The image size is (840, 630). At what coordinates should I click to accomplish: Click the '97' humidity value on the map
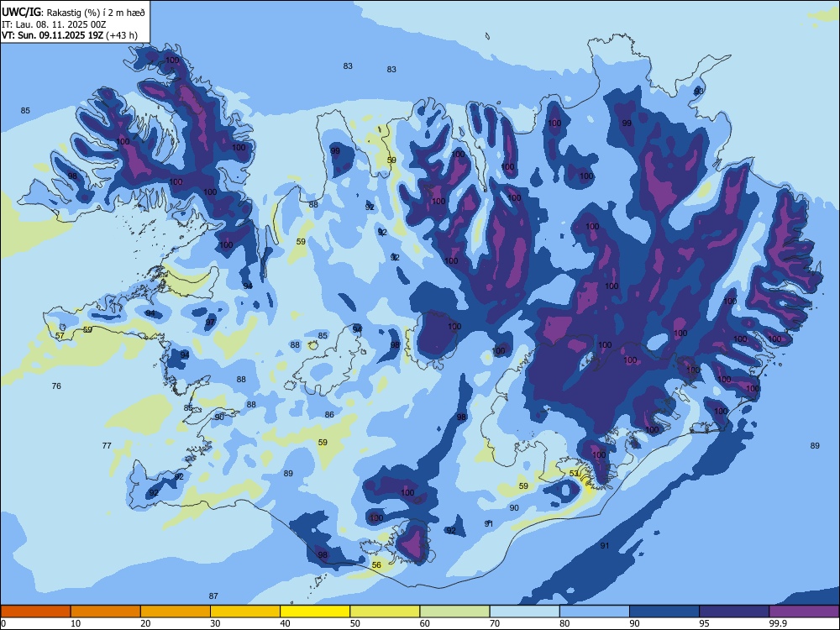click(210, 322)
